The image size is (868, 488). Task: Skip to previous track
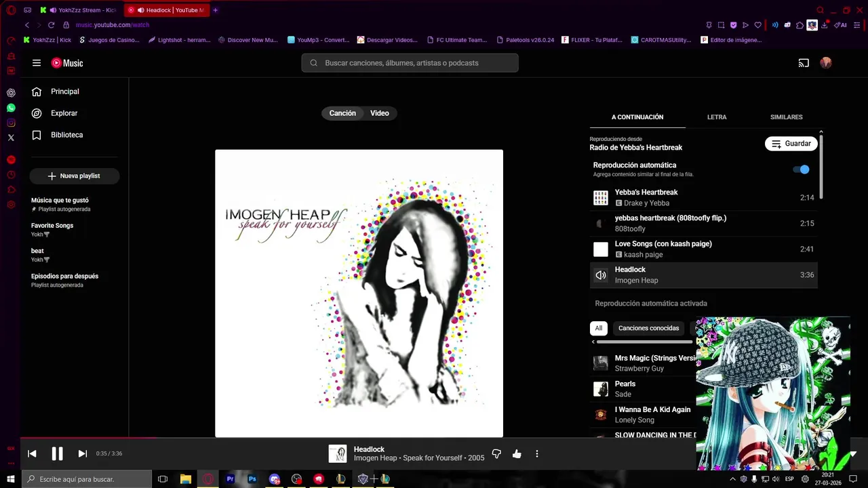tap(32, 453)
